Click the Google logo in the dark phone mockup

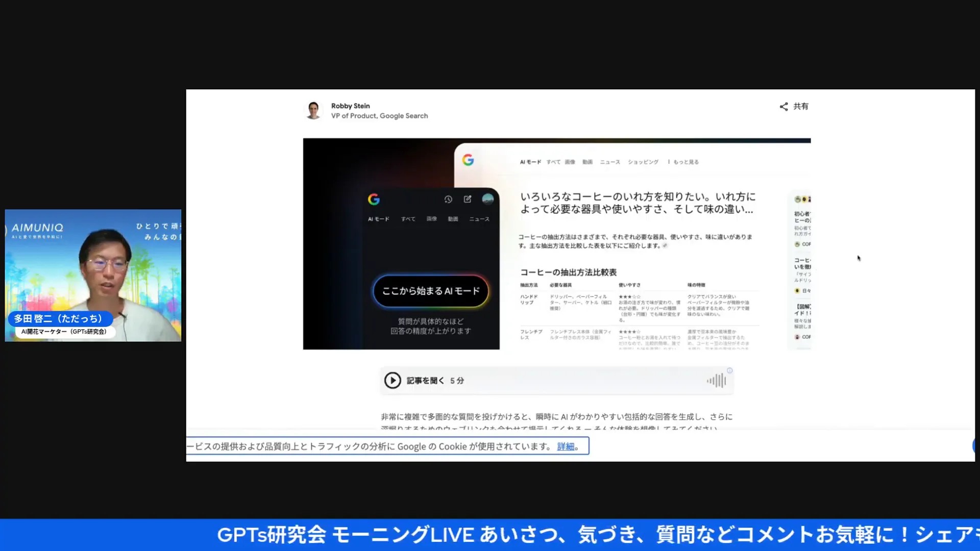(x=374, y=199)
